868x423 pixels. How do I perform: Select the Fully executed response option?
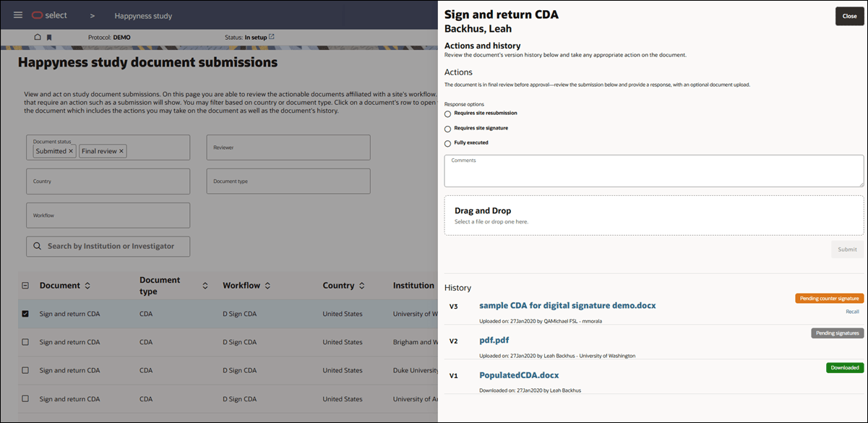tap(447, 142)
